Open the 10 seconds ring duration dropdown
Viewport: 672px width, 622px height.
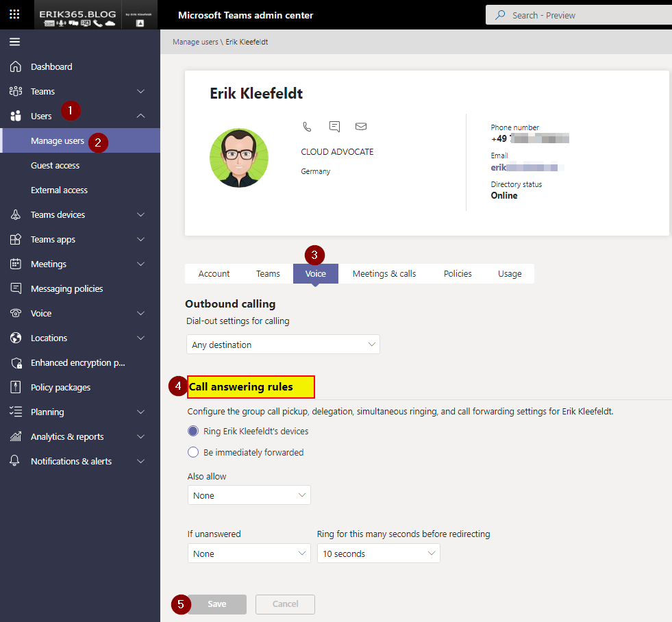pyautogui.click(x=378, y=553)
